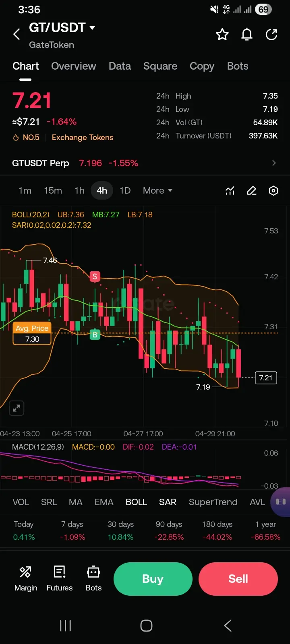Tap the 30 days 10.84% performance
The width and height of the screenshot is (290, 644).
tap(120, 530)
